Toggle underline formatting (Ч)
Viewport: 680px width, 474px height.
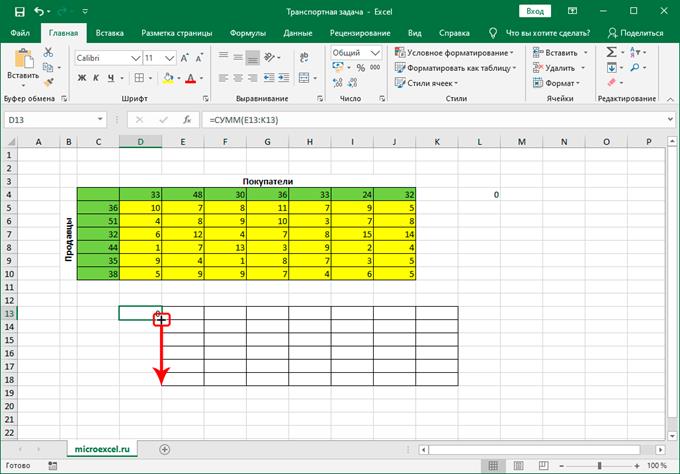coord(111,78)
